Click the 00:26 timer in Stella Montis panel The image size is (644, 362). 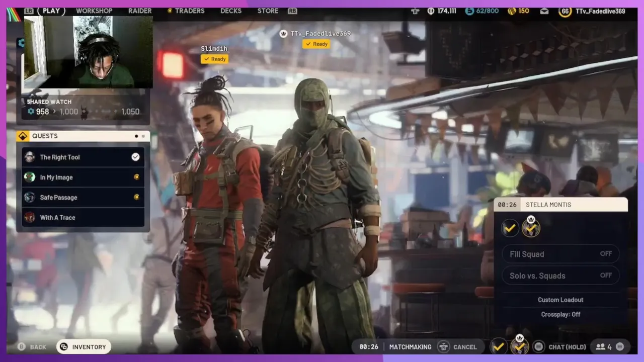click(x=507, y=205)
